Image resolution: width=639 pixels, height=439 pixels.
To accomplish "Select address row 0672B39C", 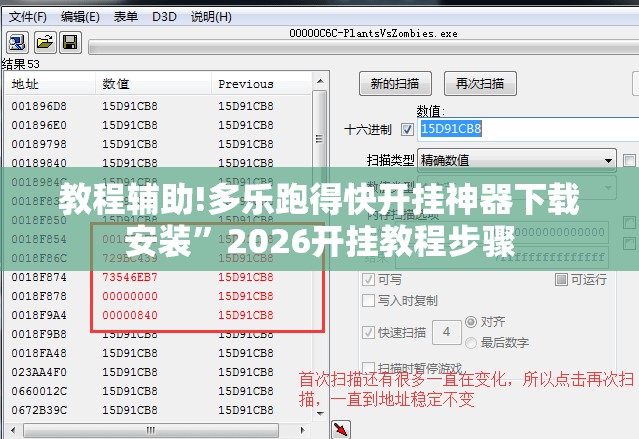I will point(159,410).
